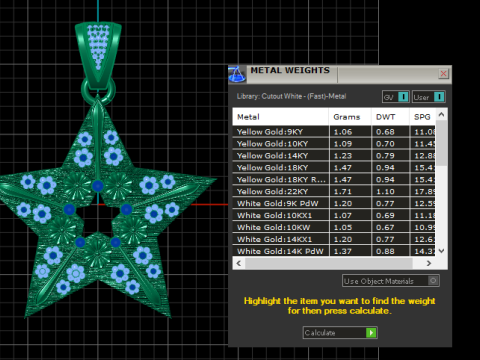Select the Yellow Gold:22KY row
Image resolution: width=480 pixels, height=360 pixels.
(334, 192)
